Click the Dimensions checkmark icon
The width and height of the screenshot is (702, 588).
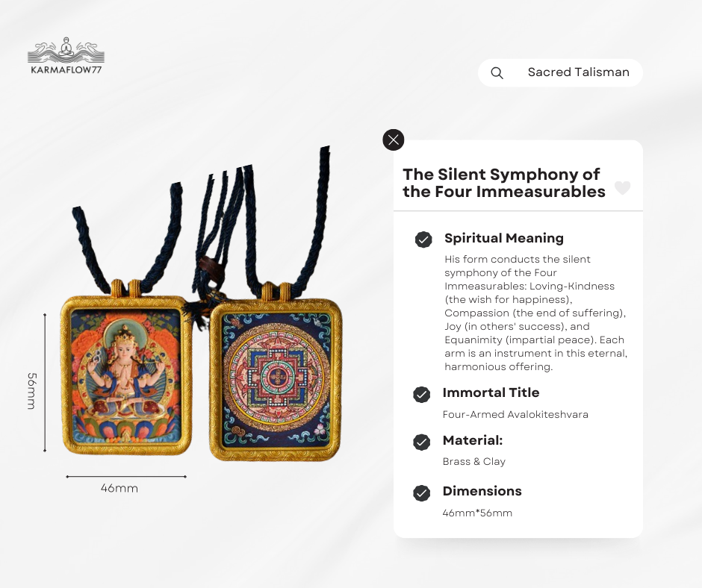(421, 493)
